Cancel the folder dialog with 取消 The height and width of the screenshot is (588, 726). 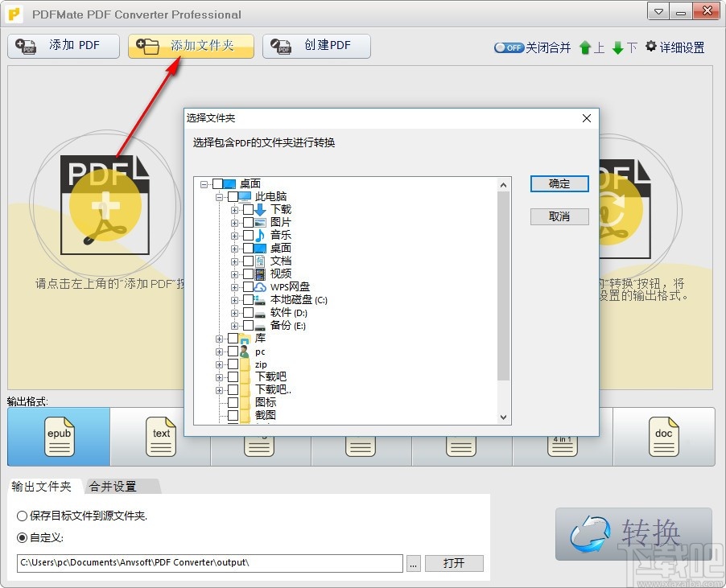click(x=559, y=216)
